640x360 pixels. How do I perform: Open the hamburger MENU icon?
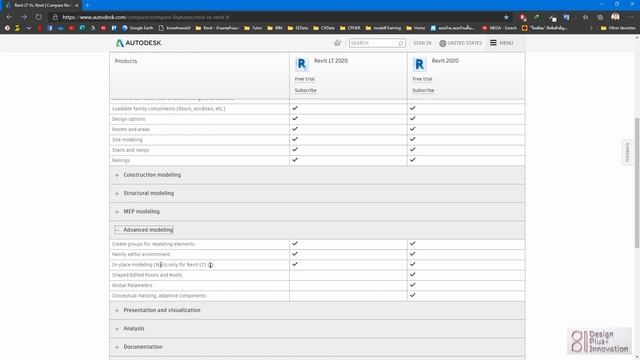click(493, 42)
